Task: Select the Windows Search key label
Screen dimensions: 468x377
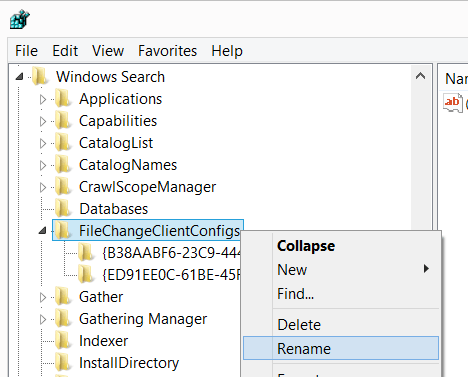Action: [110, 77]
